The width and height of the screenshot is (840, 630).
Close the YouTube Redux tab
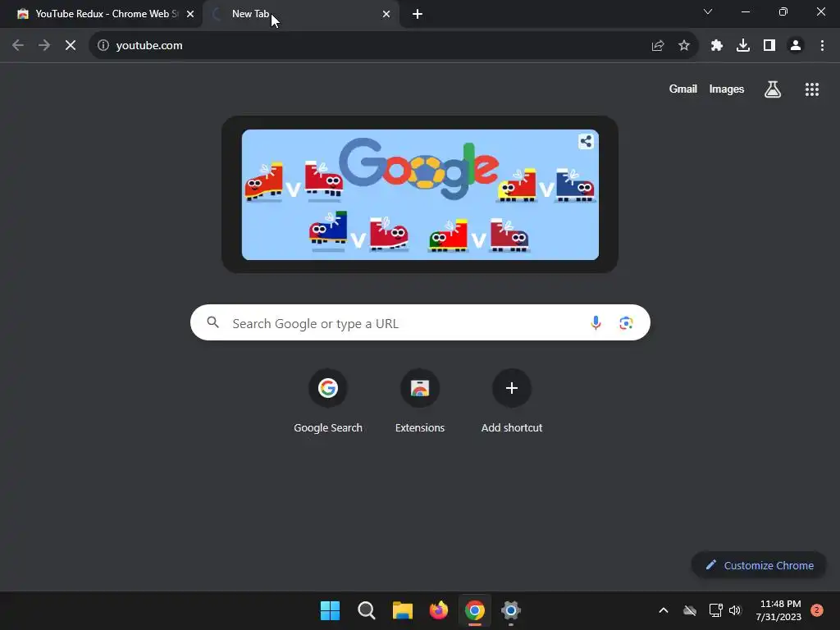tap(190, 15)
